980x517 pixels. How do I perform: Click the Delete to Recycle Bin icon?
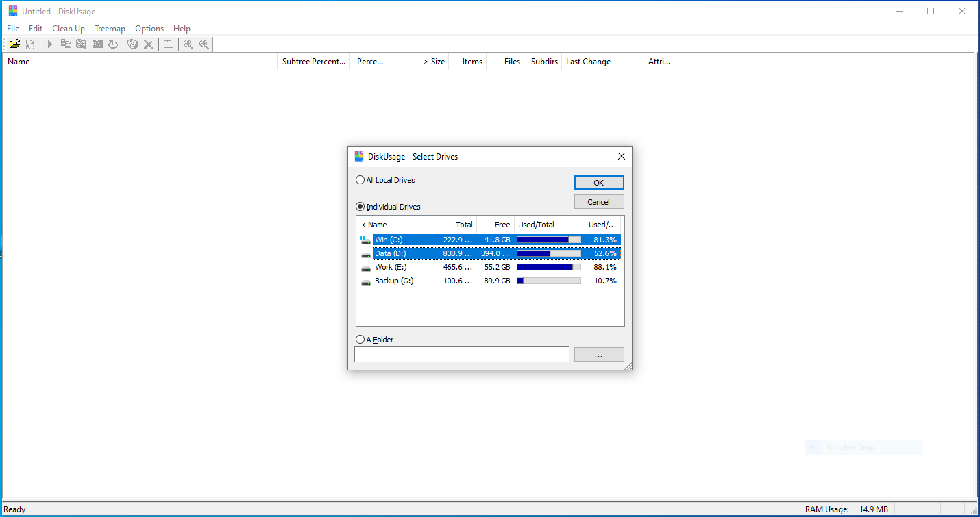tap(133, 44)
